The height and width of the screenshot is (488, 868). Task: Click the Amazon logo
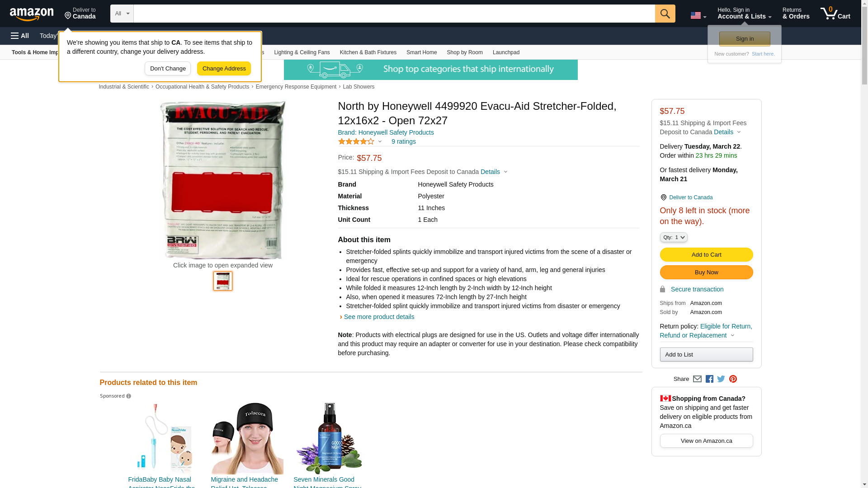tap(32, 14)
